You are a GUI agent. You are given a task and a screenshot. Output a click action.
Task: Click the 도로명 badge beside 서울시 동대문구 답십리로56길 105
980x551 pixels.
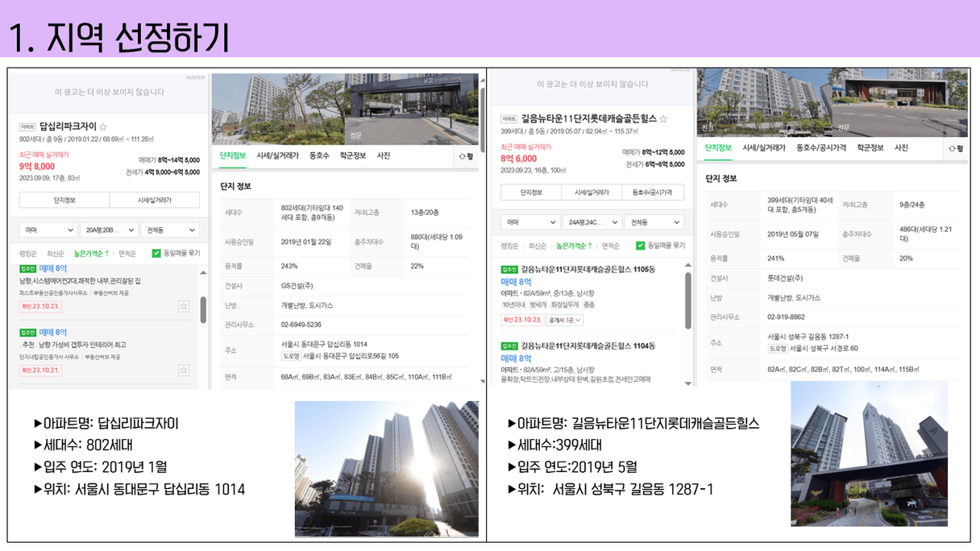coord(290,356)
